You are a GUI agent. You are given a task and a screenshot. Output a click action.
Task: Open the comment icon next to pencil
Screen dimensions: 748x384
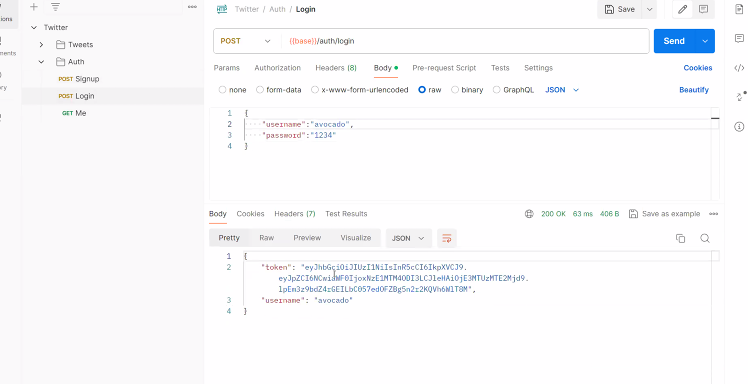click(703, 9)
